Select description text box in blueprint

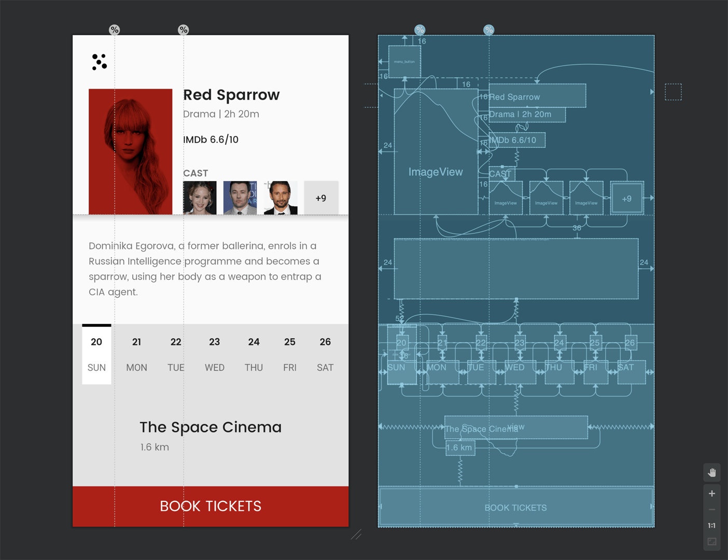coord(516,269)
